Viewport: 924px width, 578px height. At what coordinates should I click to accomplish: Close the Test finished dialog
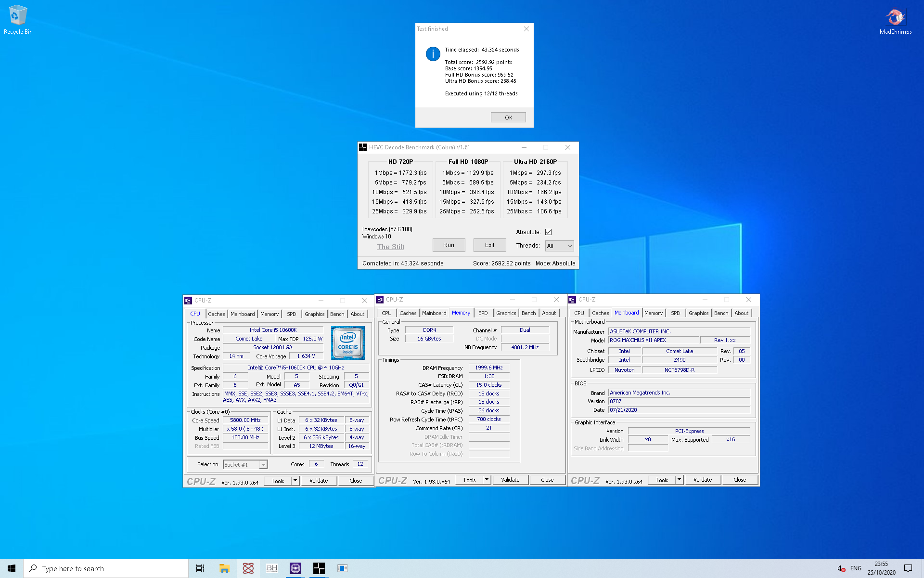(x=526, y=29)
